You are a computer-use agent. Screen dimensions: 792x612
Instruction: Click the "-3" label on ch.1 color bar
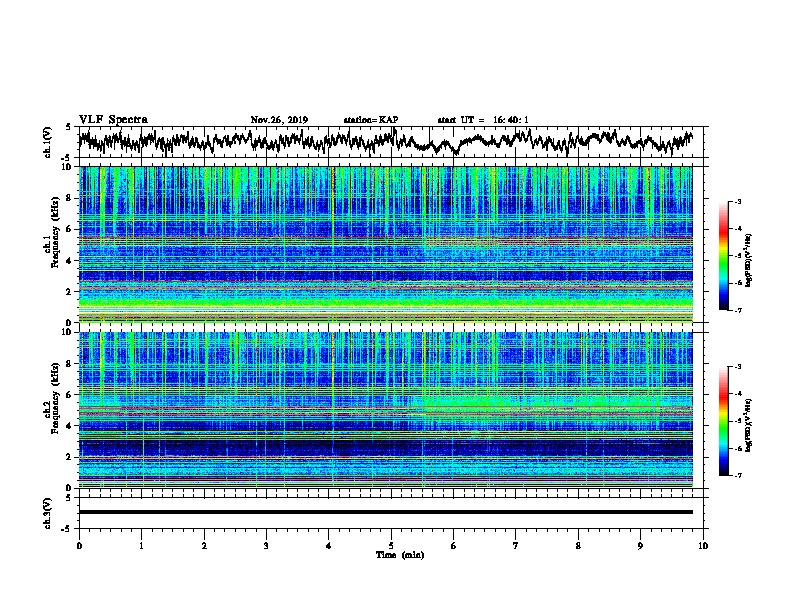[737, 202]
